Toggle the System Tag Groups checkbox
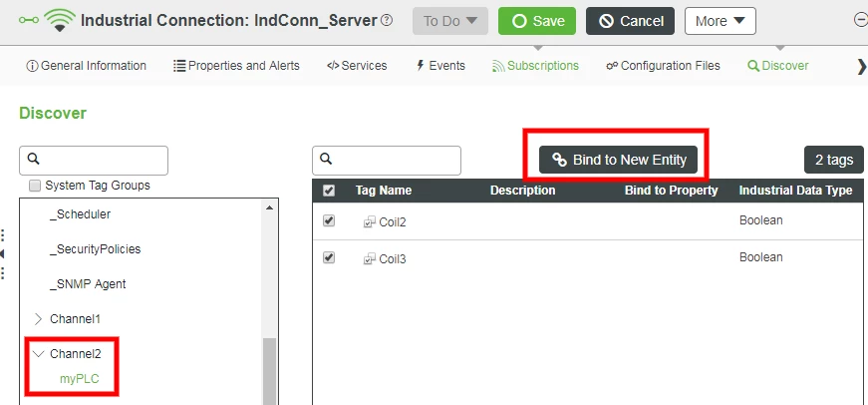This screenshot has width=868, height=405. pos(35,186)
